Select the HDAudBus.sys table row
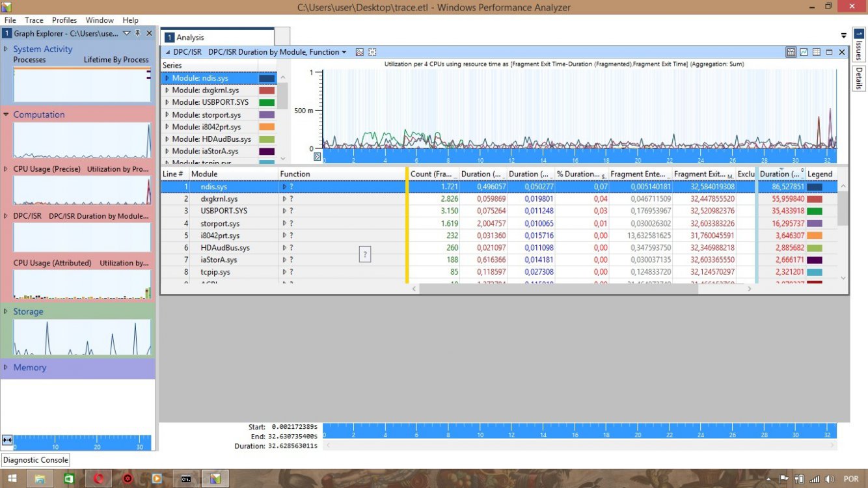868x488 pixels. (x=498, y=248)
